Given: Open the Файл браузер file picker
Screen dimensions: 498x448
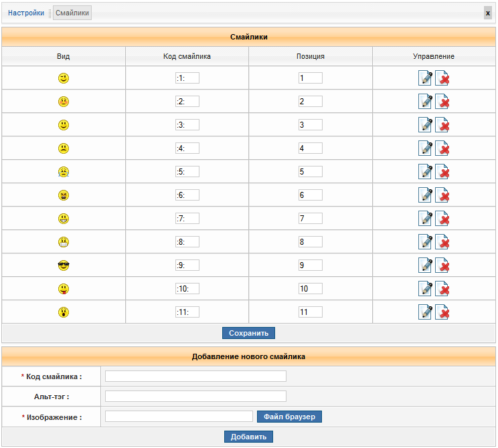Looking at the screenshot, I should 289,417.
